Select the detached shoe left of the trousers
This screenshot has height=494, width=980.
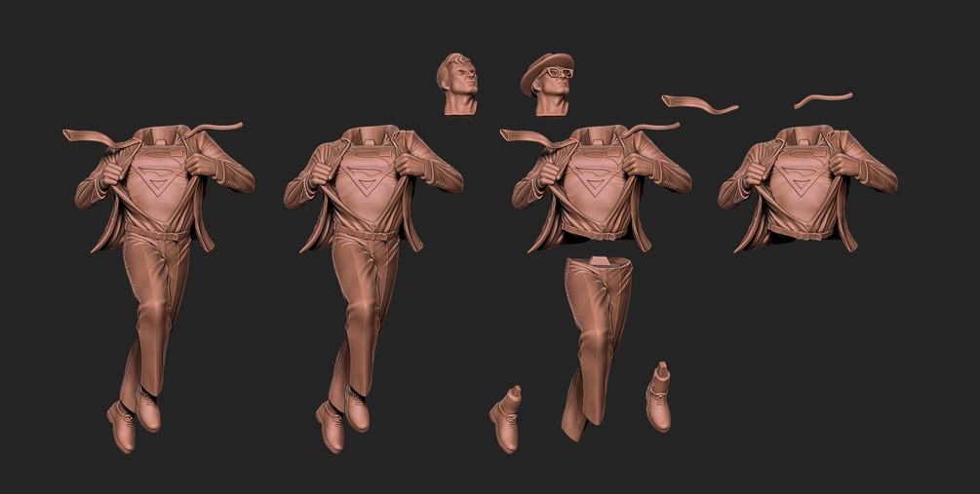[x=506, y=420]
